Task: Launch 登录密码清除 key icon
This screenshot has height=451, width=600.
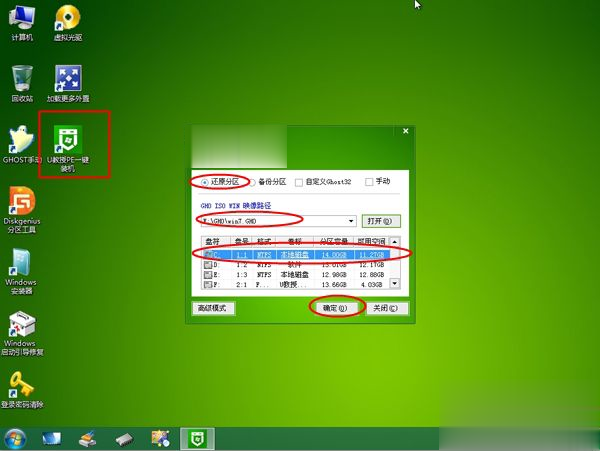Action: [x=22, y=386]
